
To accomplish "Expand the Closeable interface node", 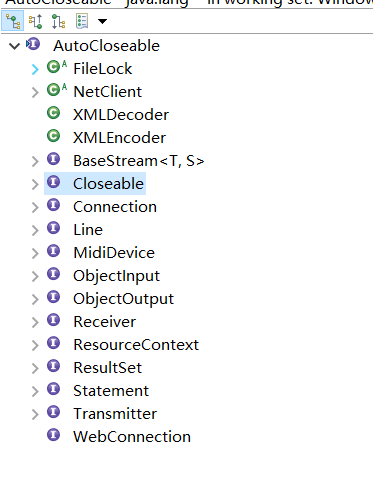I will [35, 184].
